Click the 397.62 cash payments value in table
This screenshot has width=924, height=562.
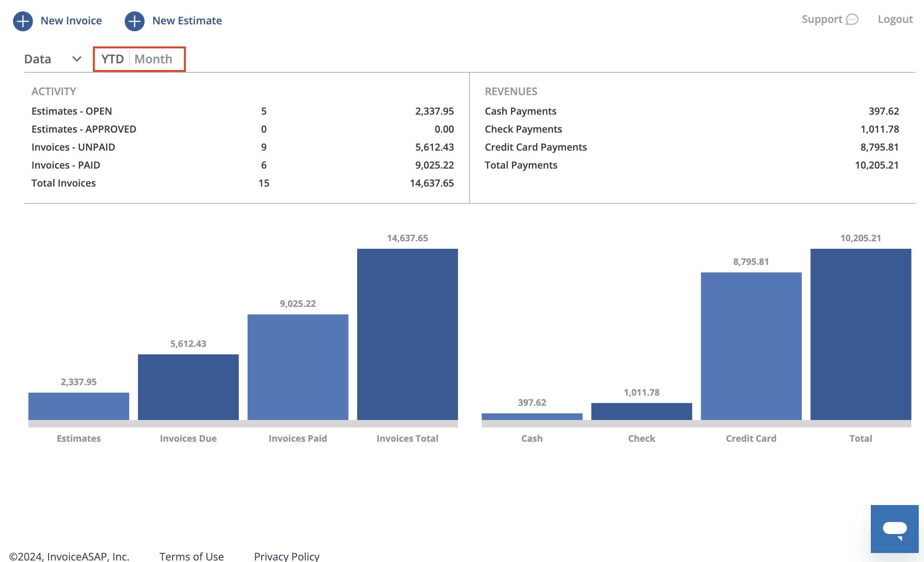(884, 111)
